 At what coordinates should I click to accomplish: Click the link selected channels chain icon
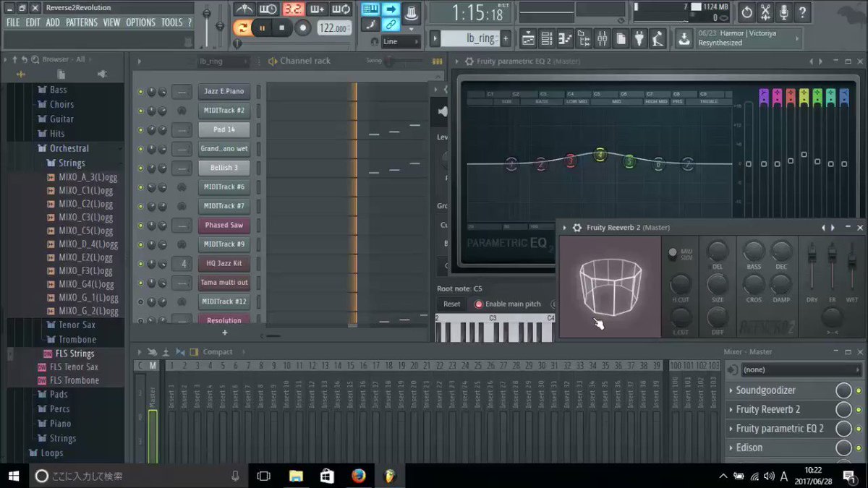pos(391,24)
